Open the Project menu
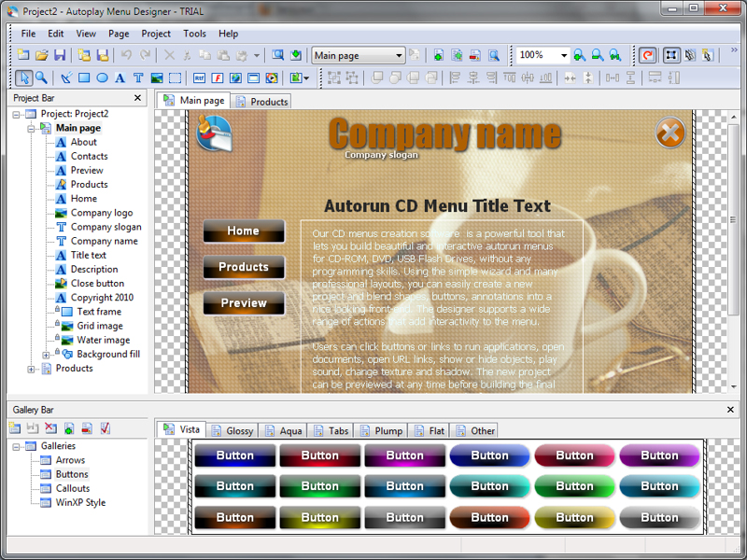 [156, 34]
